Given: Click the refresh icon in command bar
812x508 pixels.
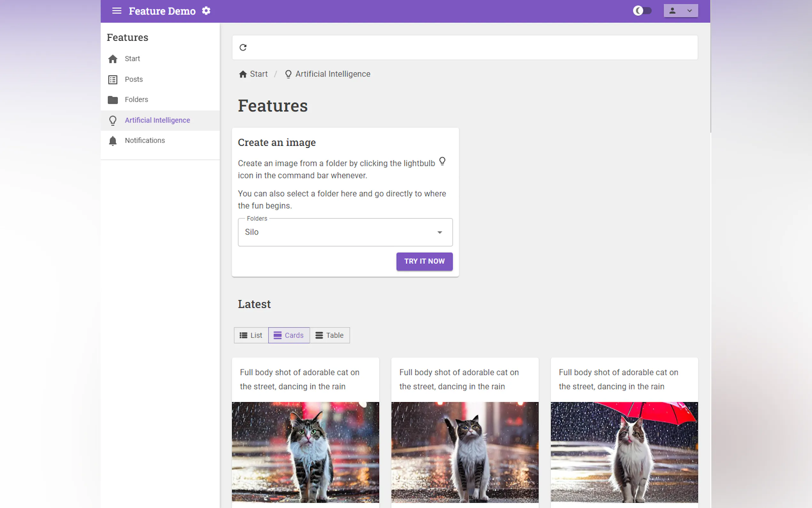Looking at the screenshot, I should pos(243,47).
